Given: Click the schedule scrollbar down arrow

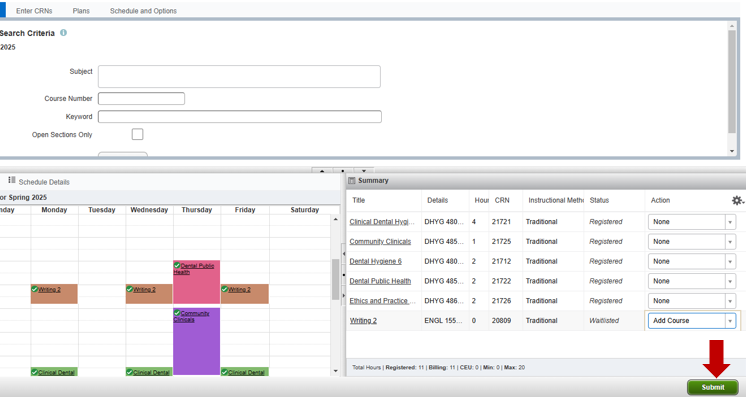Looking at the screenshot, I should pos(336,371).
